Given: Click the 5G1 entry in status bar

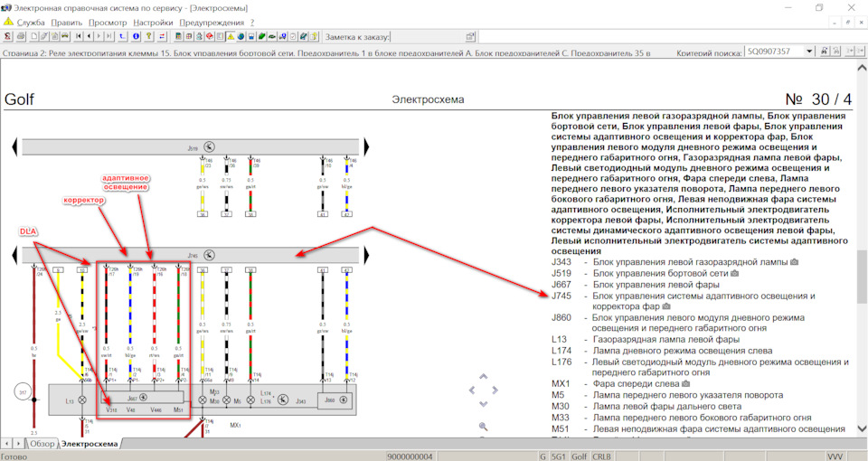Looking at the screenshot, I should coord(558,456).
